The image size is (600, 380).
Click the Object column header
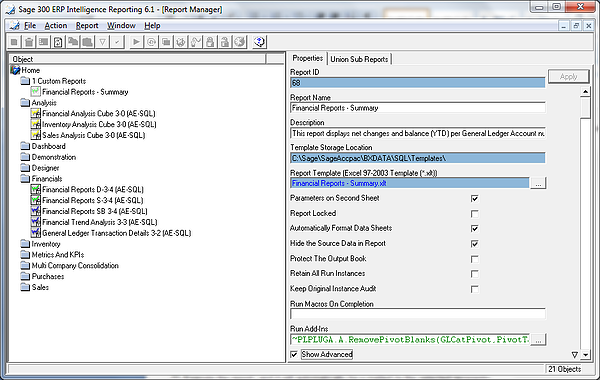137,59
